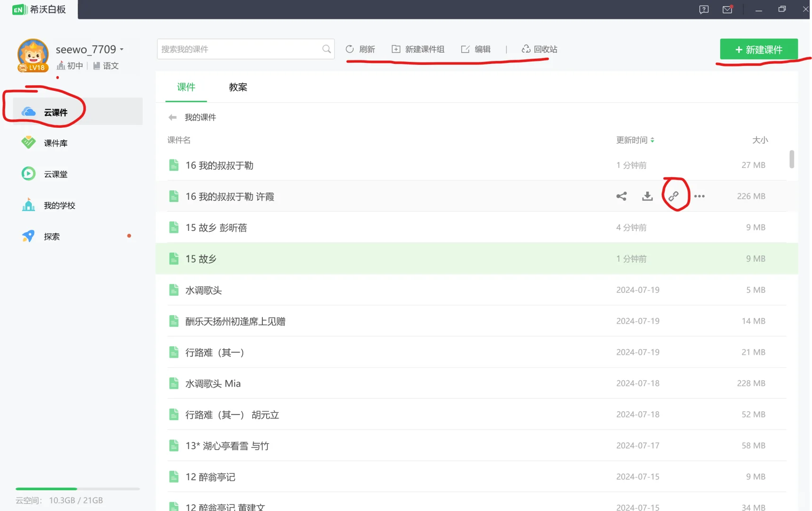The width and height of the screenshot is (812, 511).
Task: Click file icon of 13* 湖心亭看雪 与竹
Action: pos(174,446)
